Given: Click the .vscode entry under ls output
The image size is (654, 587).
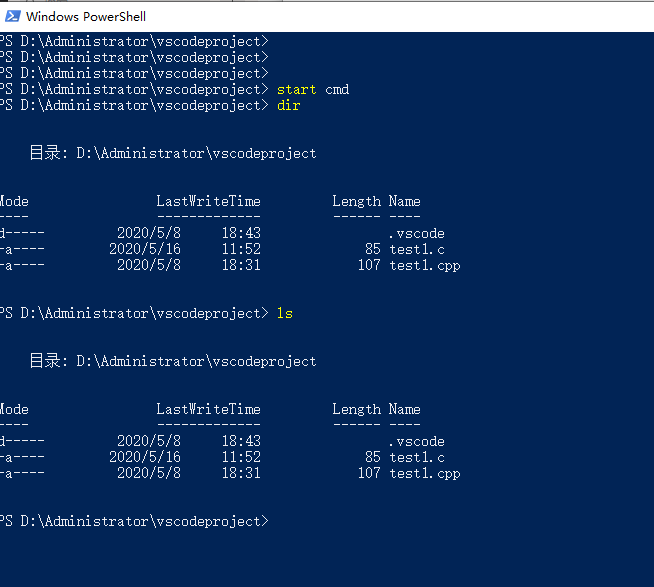Looking at the screenshot, I should tap(416, 441).
